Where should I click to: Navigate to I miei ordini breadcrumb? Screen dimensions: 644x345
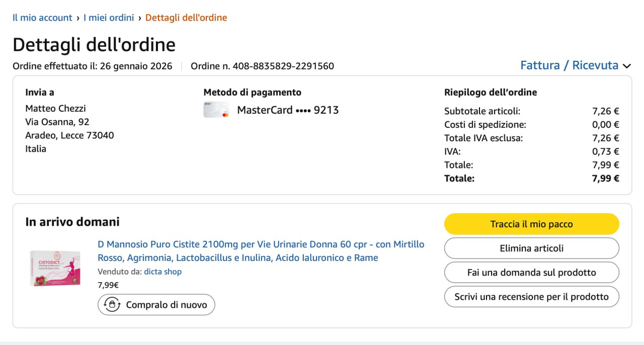(x=109, y=18)
